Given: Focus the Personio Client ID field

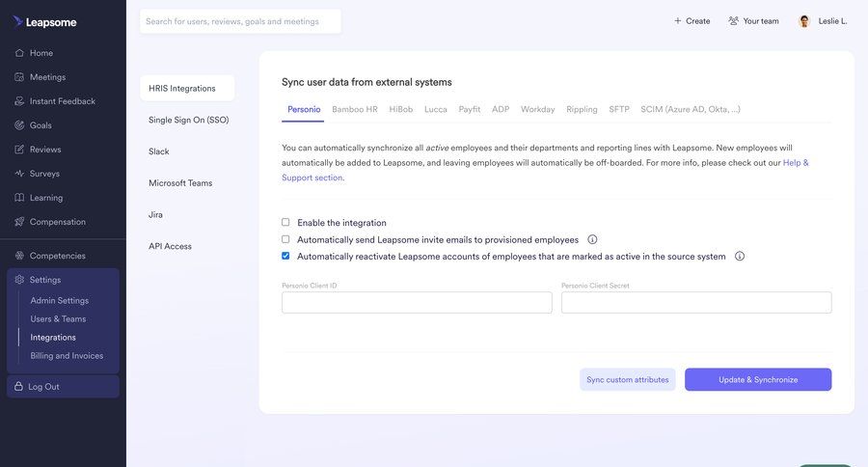Looking at the screenshot, I should click(x=417, y=302).
